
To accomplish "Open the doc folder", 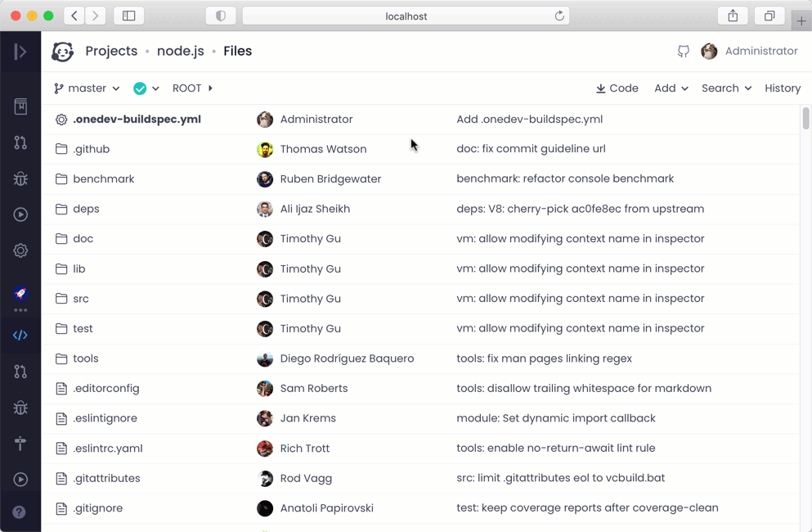I will tap(83, 238).
